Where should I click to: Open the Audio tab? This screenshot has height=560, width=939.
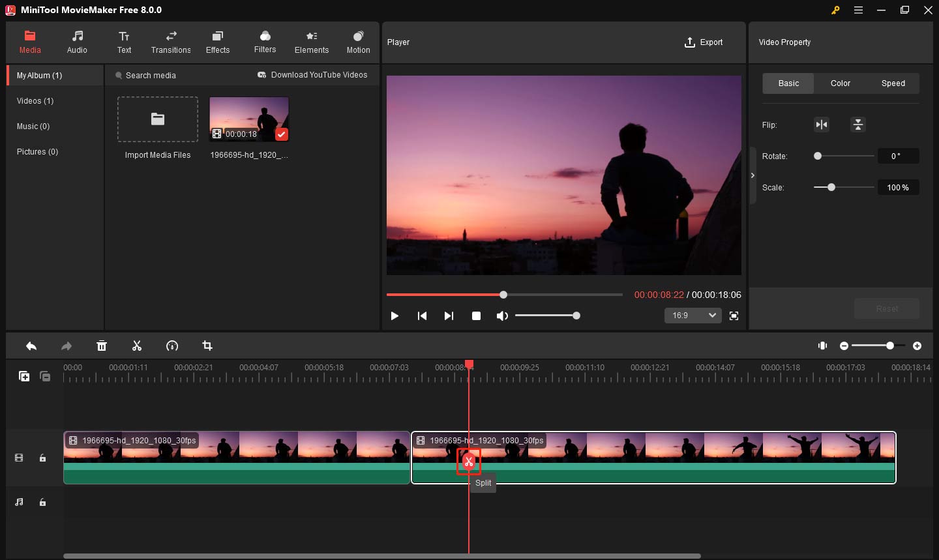click(77, 42)
